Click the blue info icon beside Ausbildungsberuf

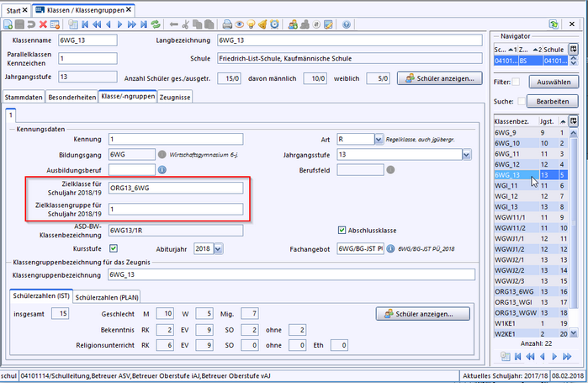coord(162,169)
